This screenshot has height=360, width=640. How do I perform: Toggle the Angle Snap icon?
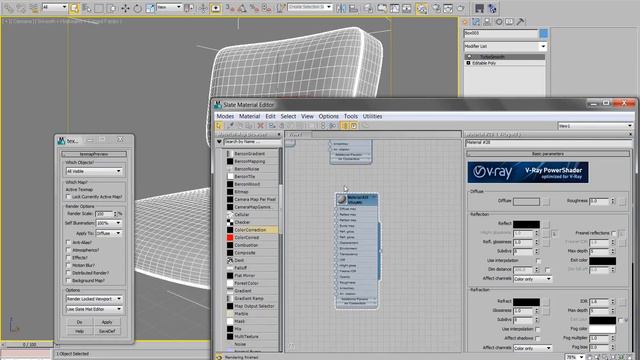click(x=242, y=8)
